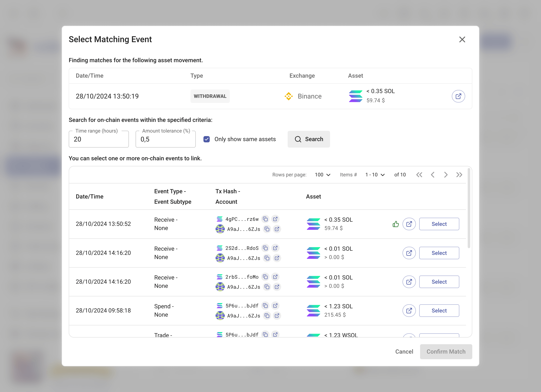This screenshot has width=541, height=392.
Task: Open the Items # range dropdown
Action: 375,175
